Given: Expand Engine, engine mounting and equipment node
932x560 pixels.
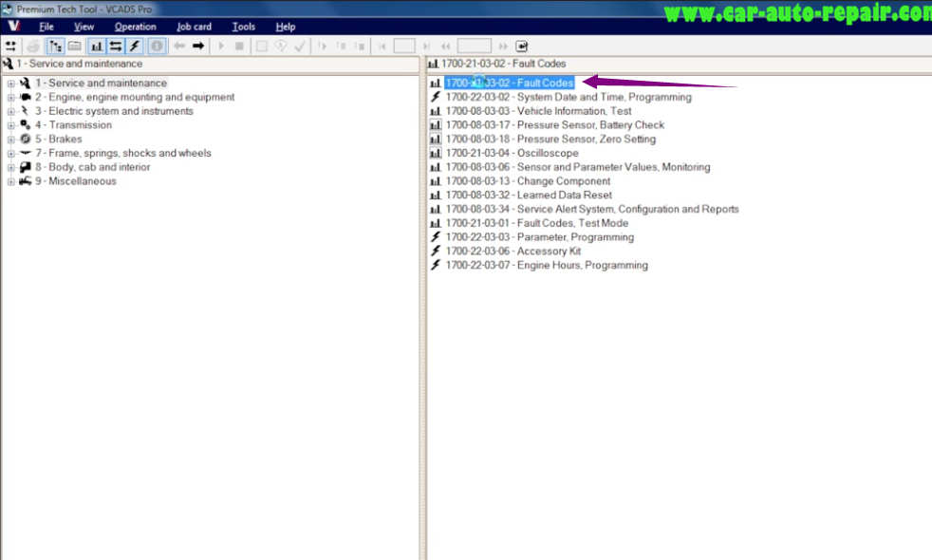Looking at the screenshot, I should pos(10,98).
